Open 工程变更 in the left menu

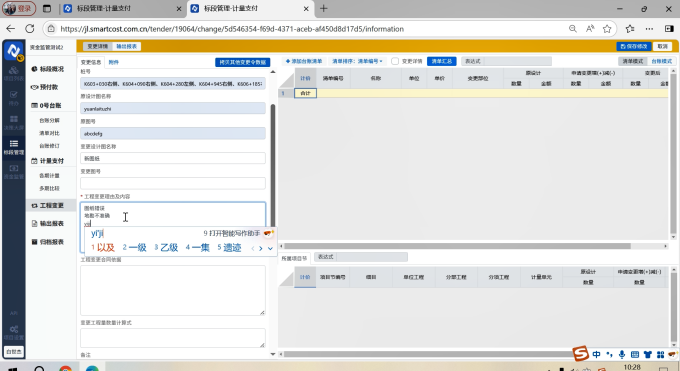(52, 205)
